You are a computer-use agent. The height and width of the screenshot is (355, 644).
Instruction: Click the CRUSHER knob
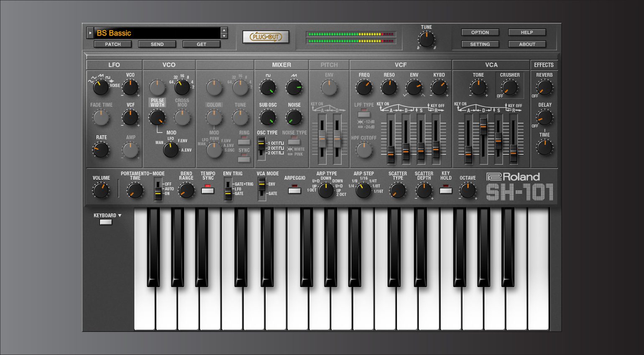[x=510, y=88]
